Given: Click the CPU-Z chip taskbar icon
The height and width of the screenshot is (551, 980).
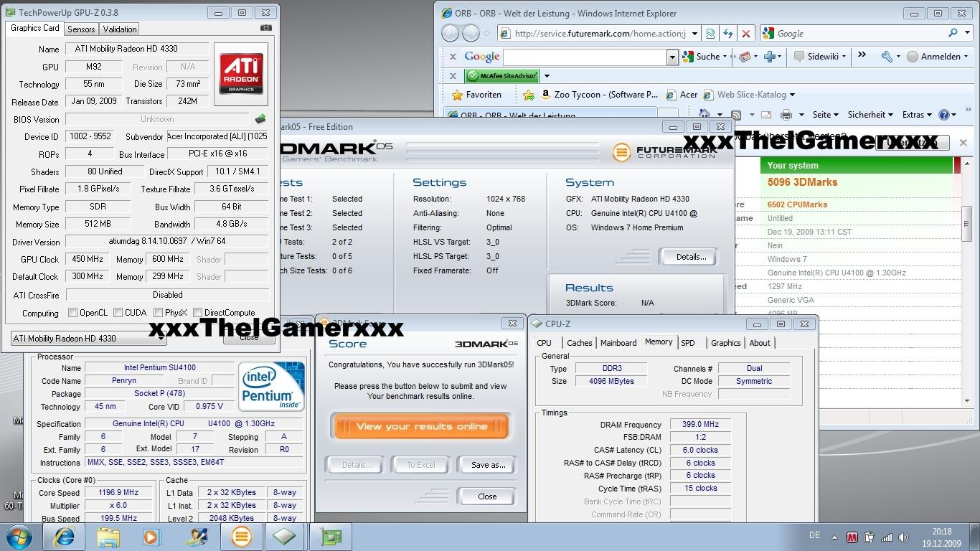Looking at the screenshot, I should click(x=285, y=537).
